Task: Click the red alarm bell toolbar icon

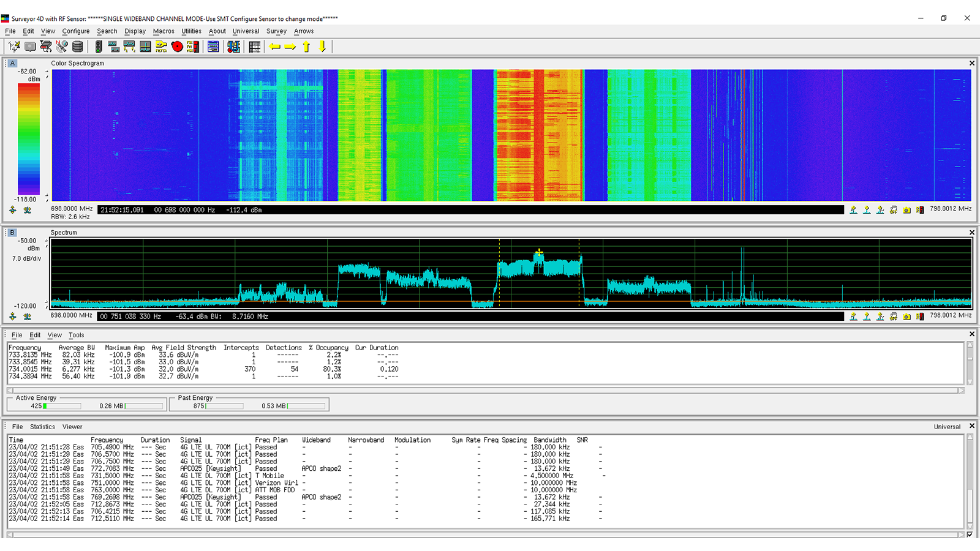Action: pyautogui.click(x=177, y=47)
